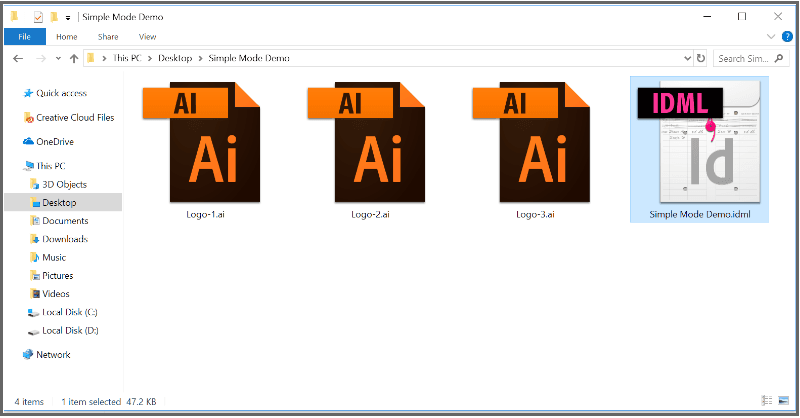This screenshot has height=418, width=800.
Task: Select the Logo-3.ai Illustrator file icon
Action: click(x=531, y=142)
